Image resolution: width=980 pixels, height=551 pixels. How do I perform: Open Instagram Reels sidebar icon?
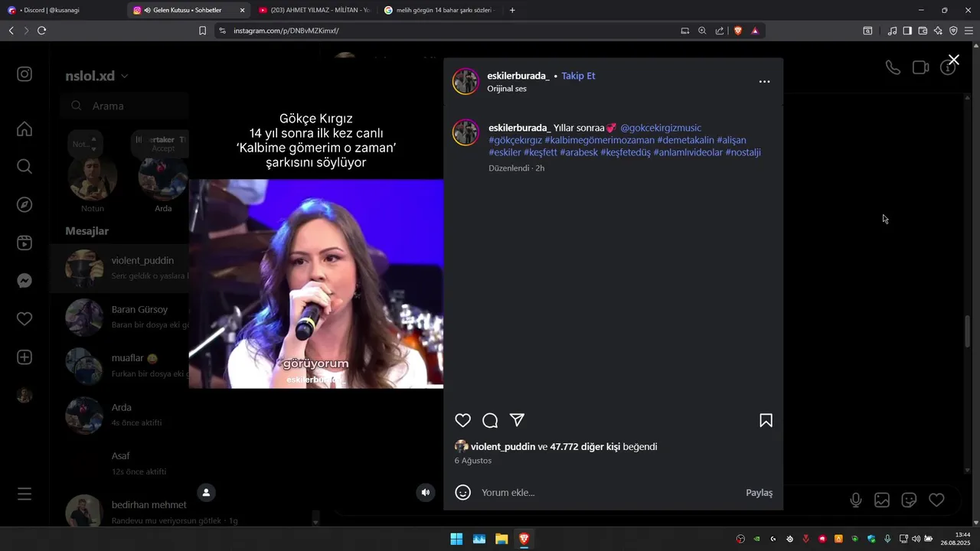pyautogui.click(x=24, y=243)
